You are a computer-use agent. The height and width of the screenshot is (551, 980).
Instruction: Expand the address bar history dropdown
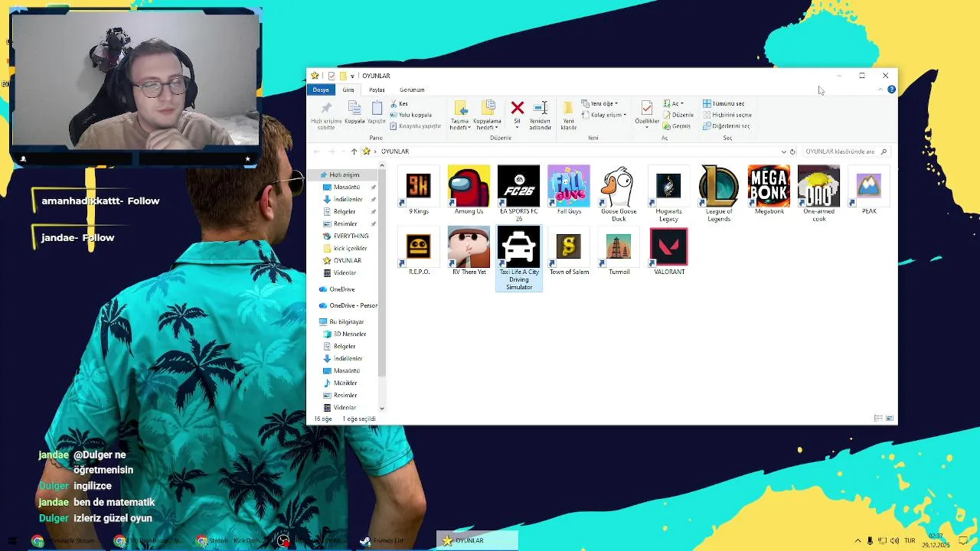click(x=783, y=152)
